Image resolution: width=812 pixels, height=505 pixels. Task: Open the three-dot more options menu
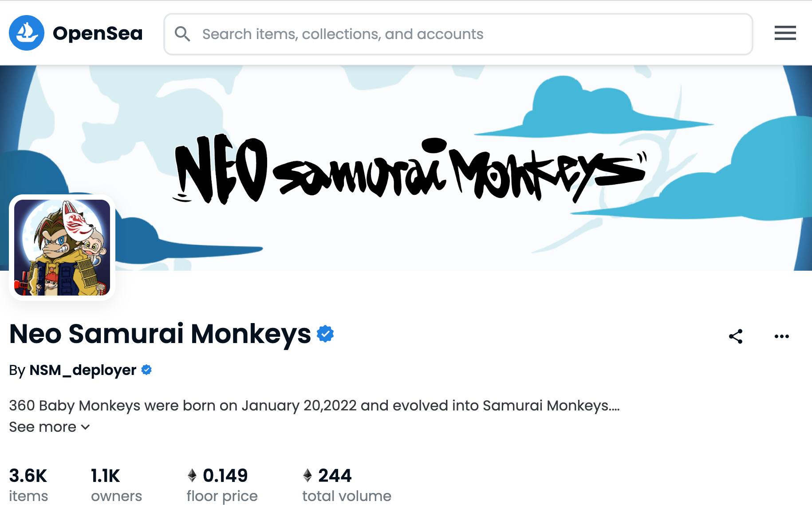click(781, 336)
